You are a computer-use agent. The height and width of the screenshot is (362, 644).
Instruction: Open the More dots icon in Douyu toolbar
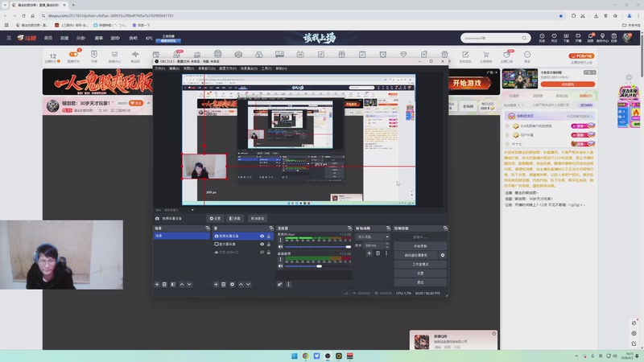pyautogui.click(x=527, y=56)
